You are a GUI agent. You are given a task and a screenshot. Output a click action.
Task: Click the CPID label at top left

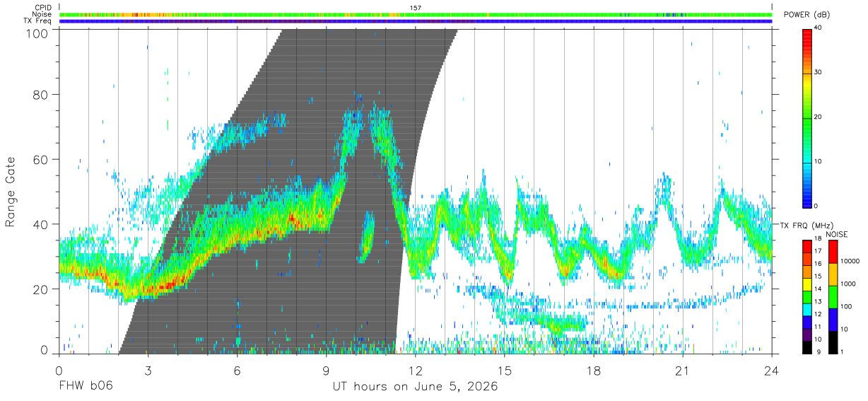[42, 7]
